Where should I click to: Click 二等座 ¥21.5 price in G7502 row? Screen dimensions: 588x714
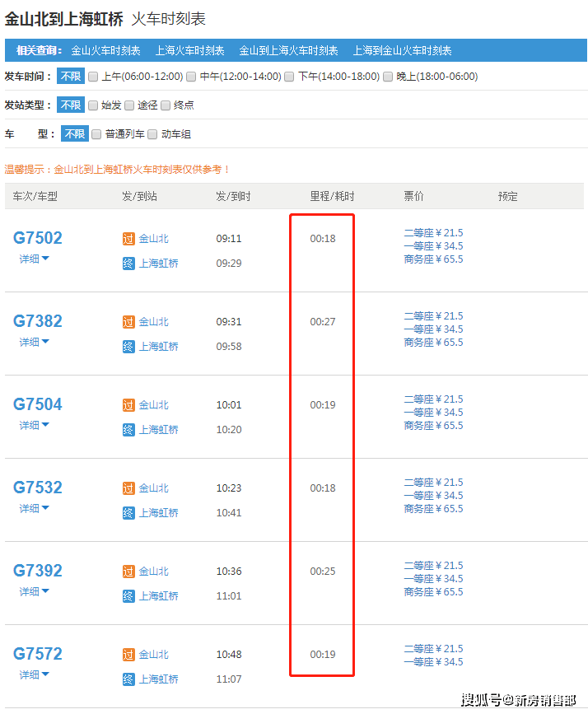point(434,233)
